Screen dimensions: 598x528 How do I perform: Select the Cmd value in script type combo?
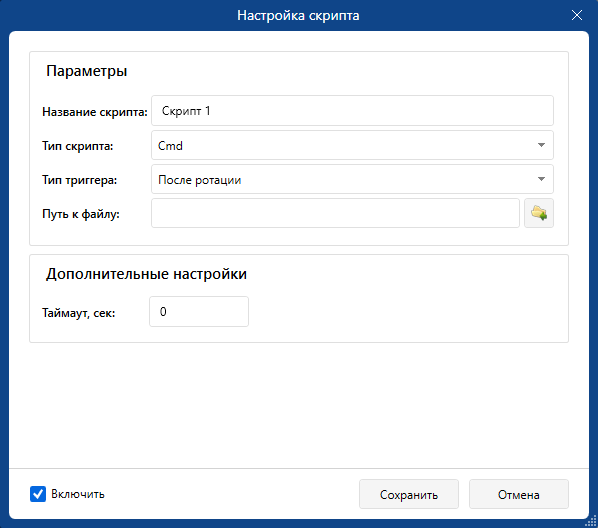pos(170,146)
